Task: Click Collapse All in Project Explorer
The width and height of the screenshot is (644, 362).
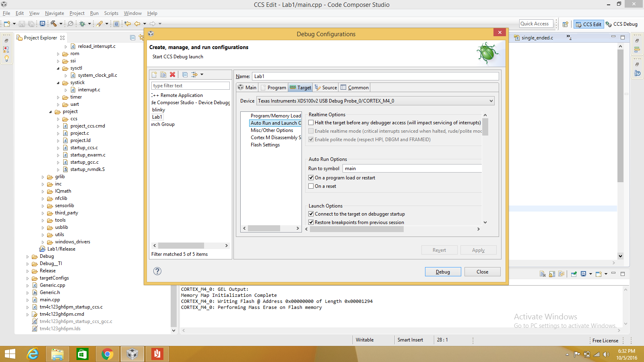Action: [x=132, y=37]
